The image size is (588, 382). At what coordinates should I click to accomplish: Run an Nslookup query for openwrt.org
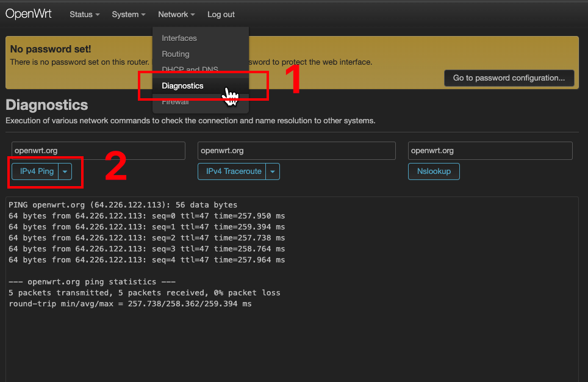(434, 171)
